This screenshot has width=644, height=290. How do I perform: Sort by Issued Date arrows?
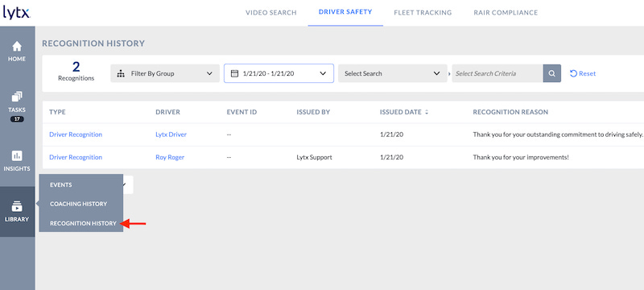point(427,112)
